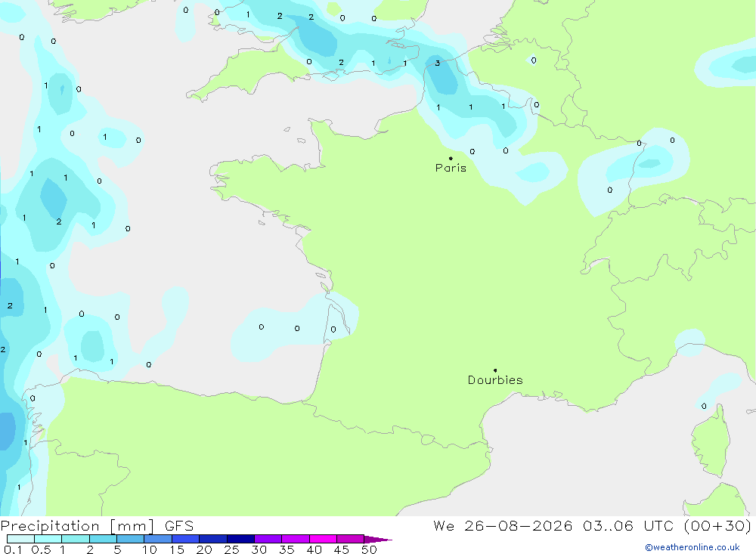Pick the 1–2 mm legend color swatch
This screenshot has width=756, height=554.
(76, 539)
